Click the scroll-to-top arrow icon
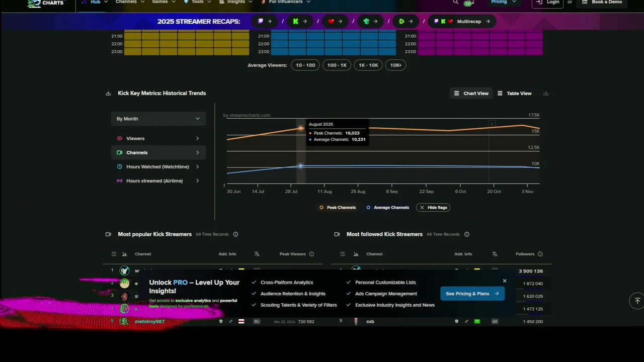The height and width of the screenshot is (362, 644). click(x=637, y=301)
